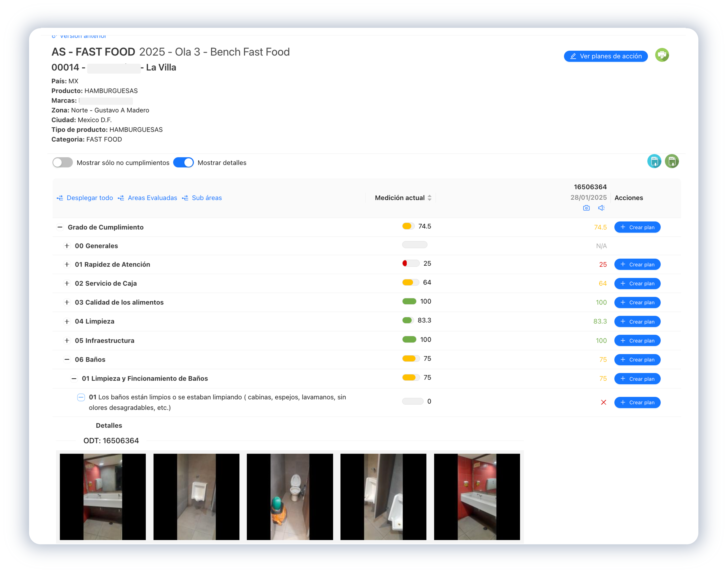Screen dimensions: 728x573
Task: Click the speaker audio icon under 28/01/2025
Action: [601, 208]
